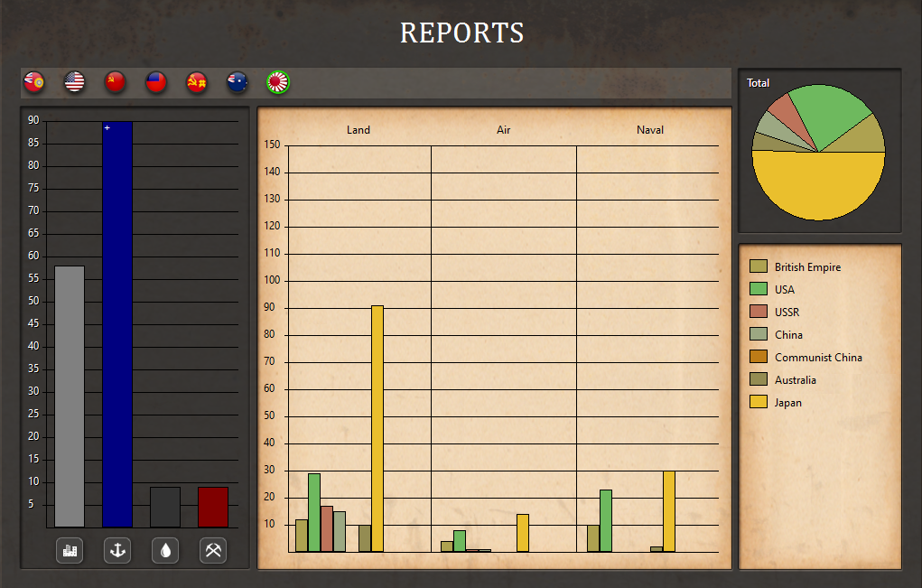The height and width of the screenshot is (588, 922).
Task: Click the 'Australia' legend label
Action: (x=795, y=380)
